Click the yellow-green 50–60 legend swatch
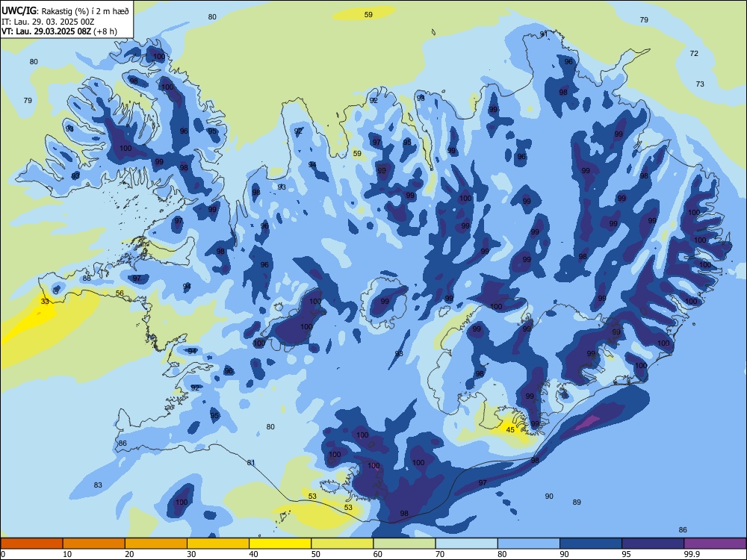This screenshot has height=560, width=747. pos(342,544)
